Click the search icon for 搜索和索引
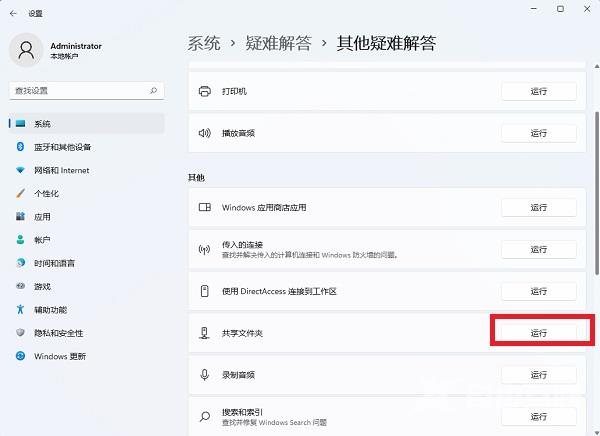 pos(205,416)
